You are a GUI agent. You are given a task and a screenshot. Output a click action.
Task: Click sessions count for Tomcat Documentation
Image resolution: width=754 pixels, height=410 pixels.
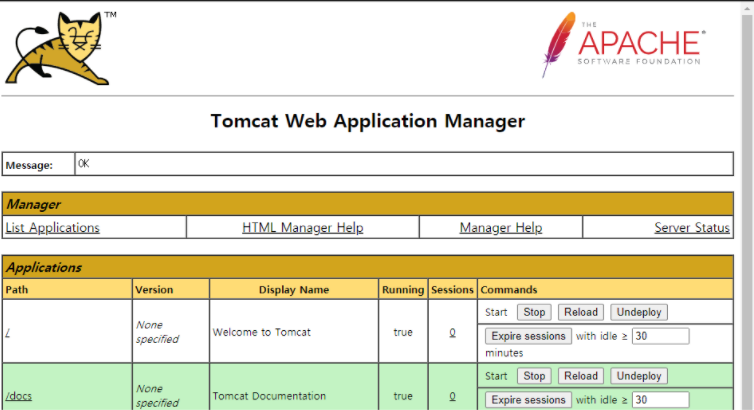tap(452, 396)
